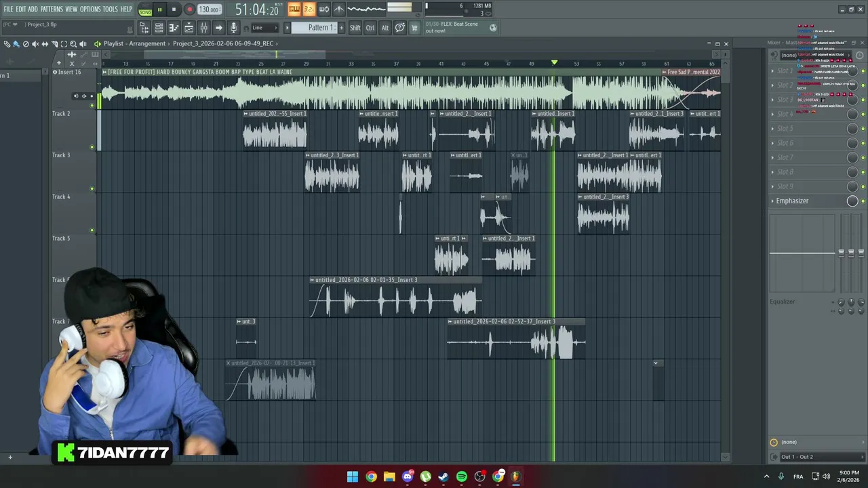Click the globe news icon in hint panel
This screenshot has width=868, height=488.
(493, 28)
